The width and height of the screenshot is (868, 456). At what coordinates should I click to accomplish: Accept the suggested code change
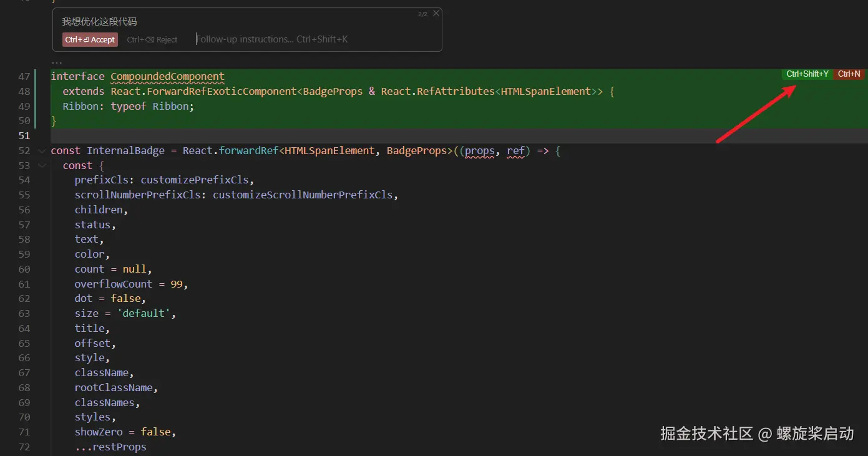tap(90, 39)
